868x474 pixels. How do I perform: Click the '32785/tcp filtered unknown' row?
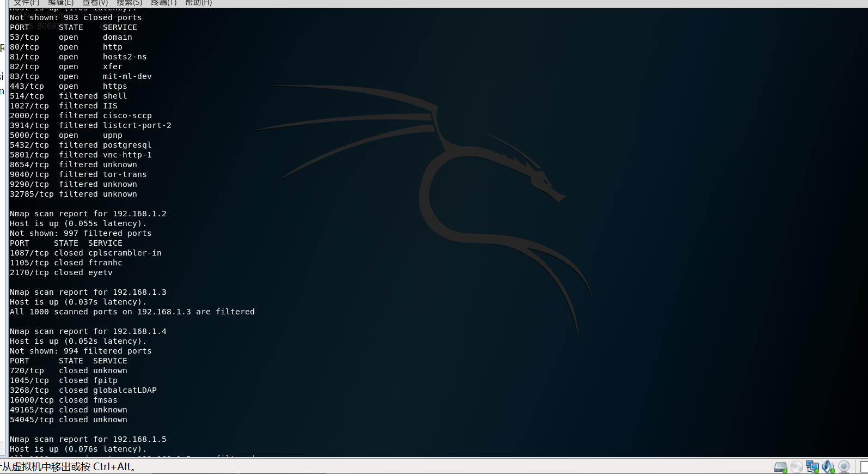(x=73, y=194)
